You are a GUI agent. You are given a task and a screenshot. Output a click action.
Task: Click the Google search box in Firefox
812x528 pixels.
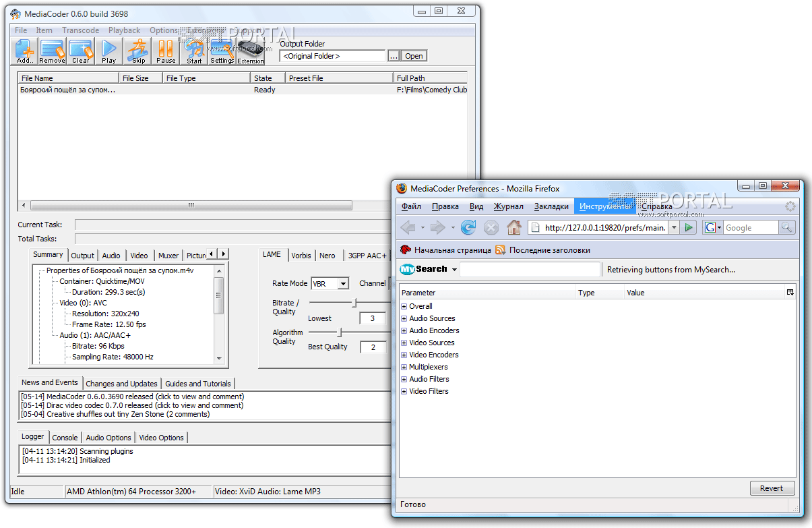(751, 228)
